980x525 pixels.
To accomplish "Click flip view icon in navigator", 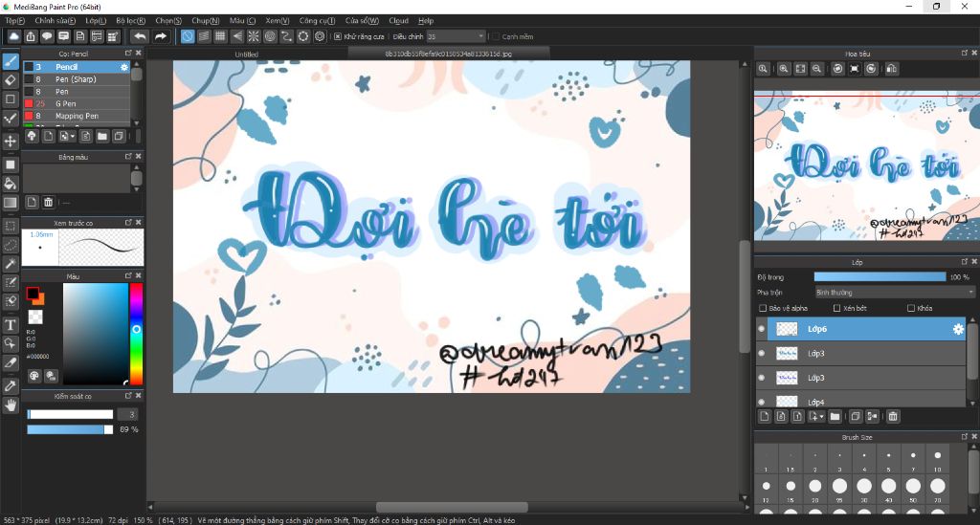I will [x=892, y=69].
